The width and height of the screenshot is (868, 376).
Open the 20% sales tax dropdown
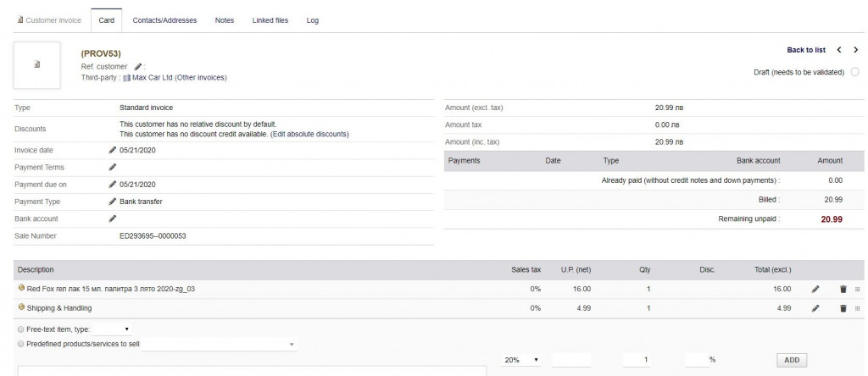[522, 360]
